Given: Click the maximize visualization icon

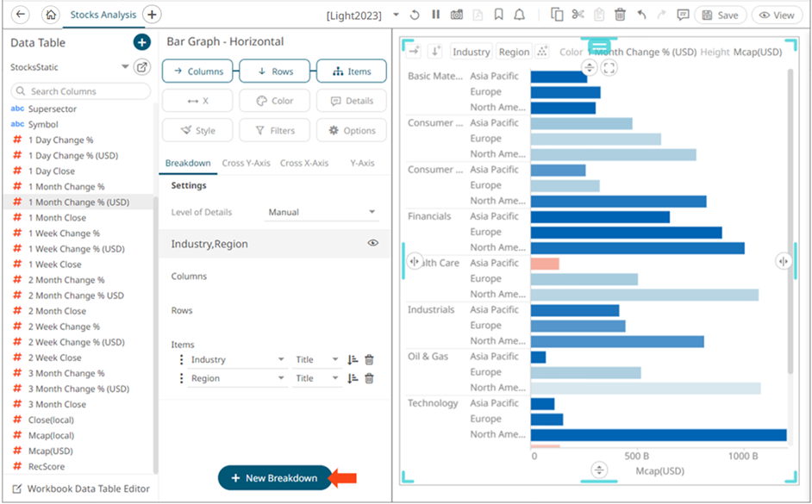Looking at the screenshot, I should tap(609, 67).
